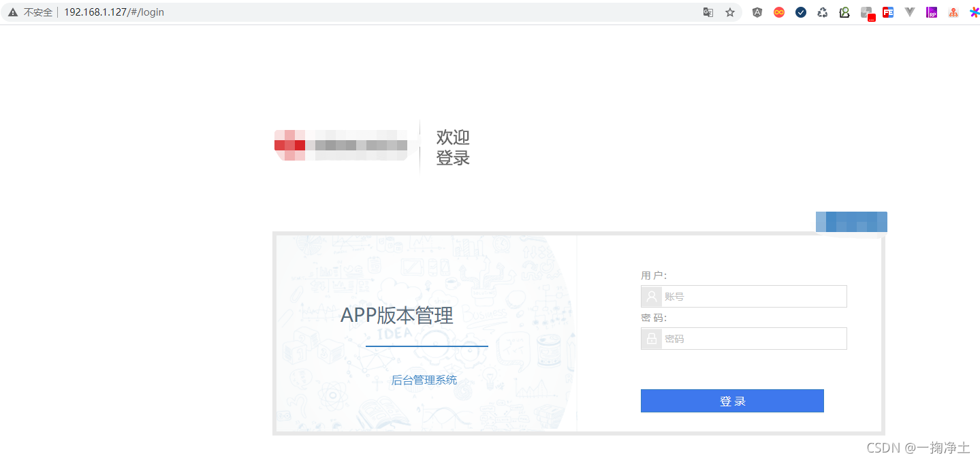This screenshot has width=980, height=460.
Task: Click the translate page icon in address bar
Action: [708, 12]
